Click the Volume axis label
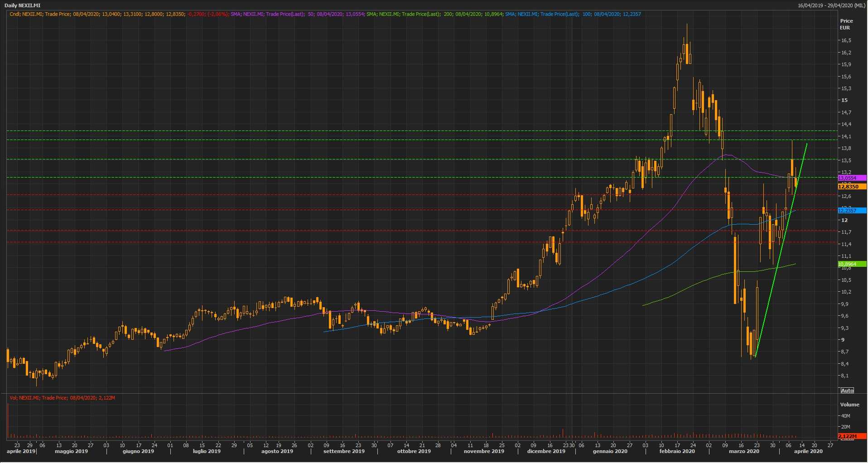The height and width of the screenshot is (463, 868). (x=849, y=405)
